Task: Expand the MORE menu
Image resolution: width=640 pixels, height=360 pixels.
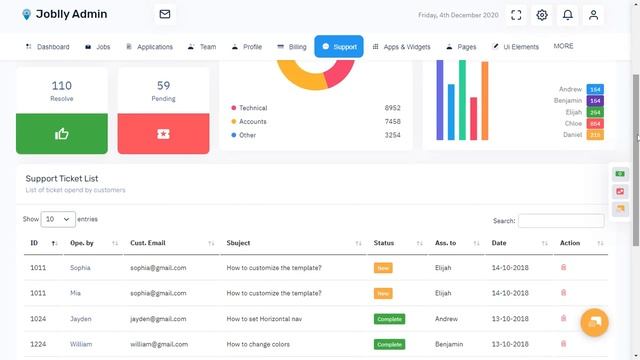Action: [x=563, y=46]
